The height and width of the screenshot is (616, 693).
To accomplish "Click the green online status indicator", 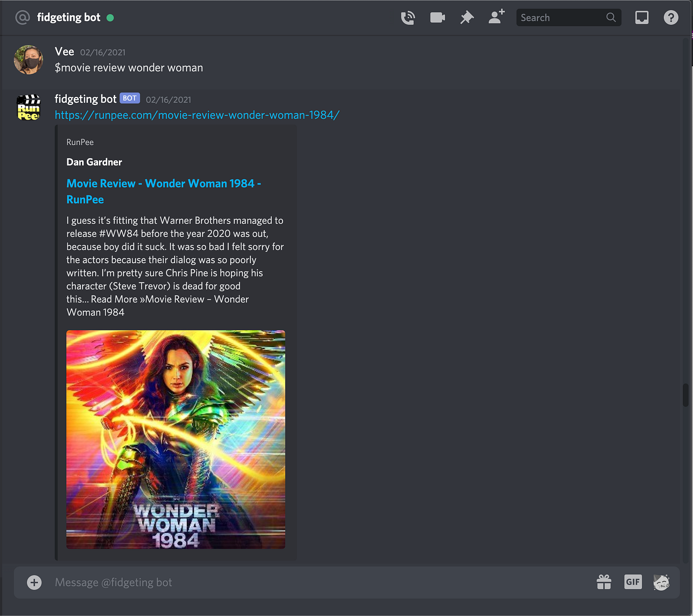I will click(111, 18).
